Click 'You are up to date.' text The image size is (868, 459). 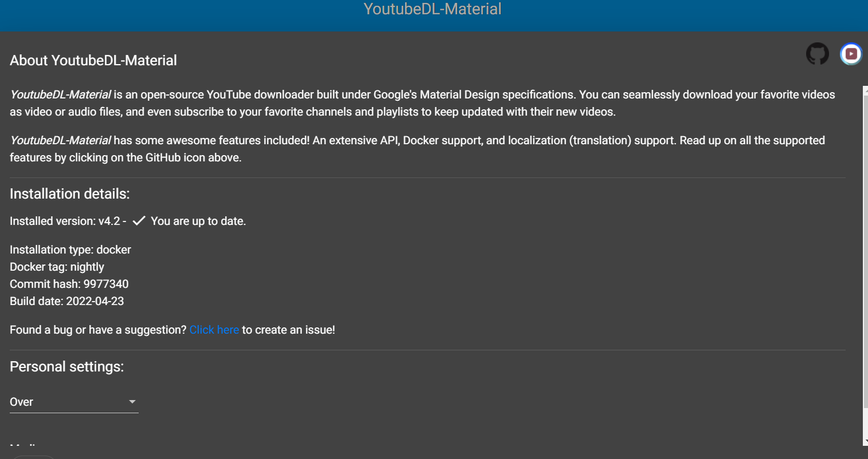198,221
